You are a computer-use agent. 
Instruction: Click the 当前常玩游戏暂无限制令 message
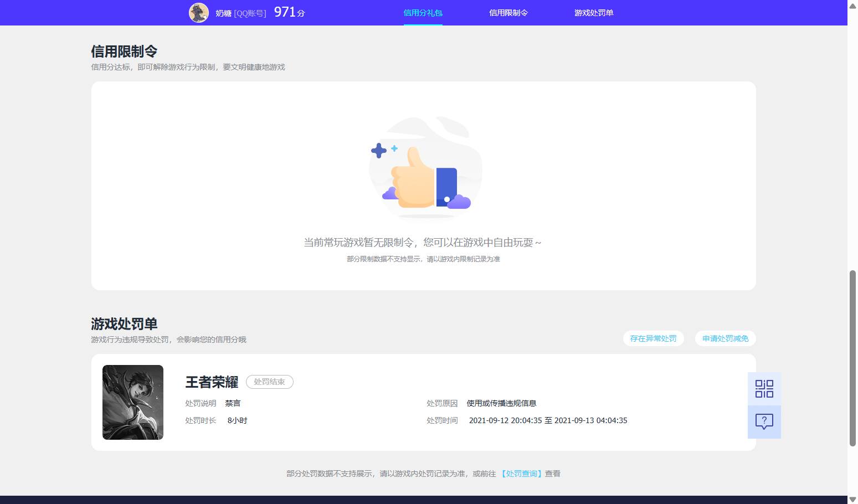[423, 243]
